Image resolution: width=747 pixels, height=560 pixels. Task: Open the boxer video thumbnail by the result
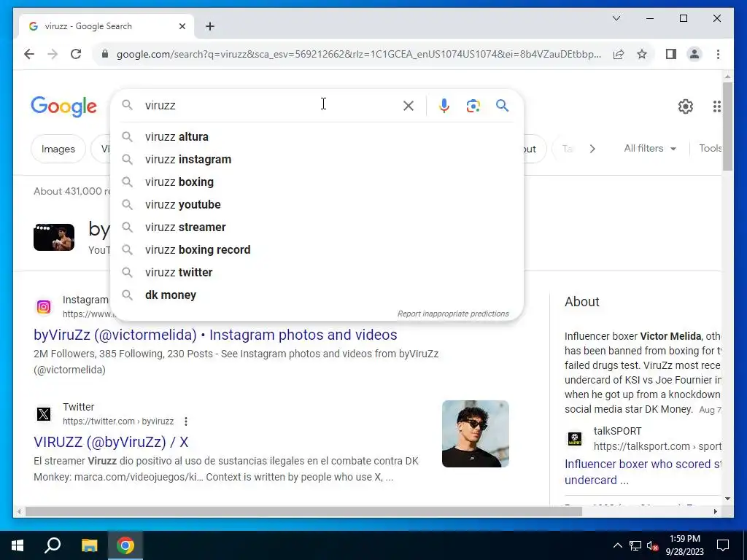point(54,237)
